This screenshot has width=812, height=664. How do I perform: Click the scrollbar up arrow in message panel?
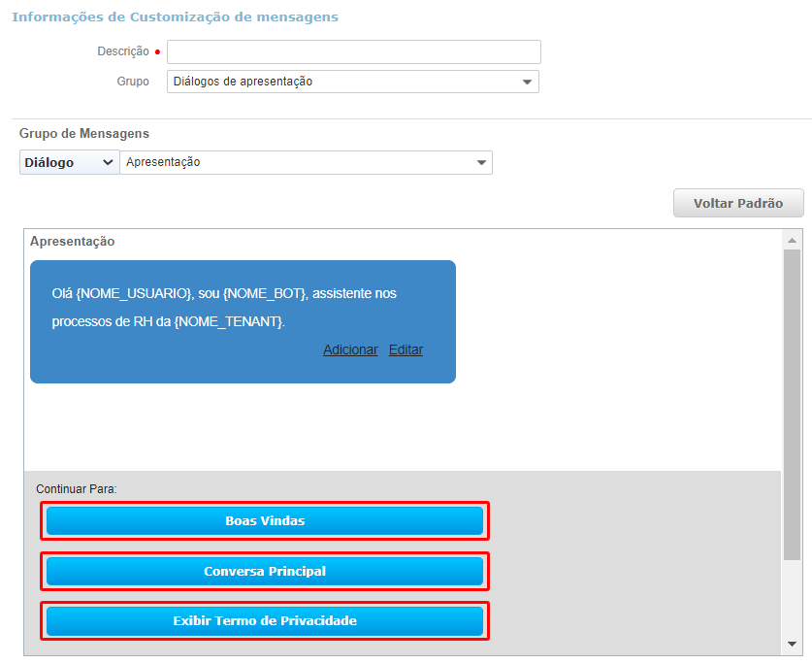click(x=792, y=240)
